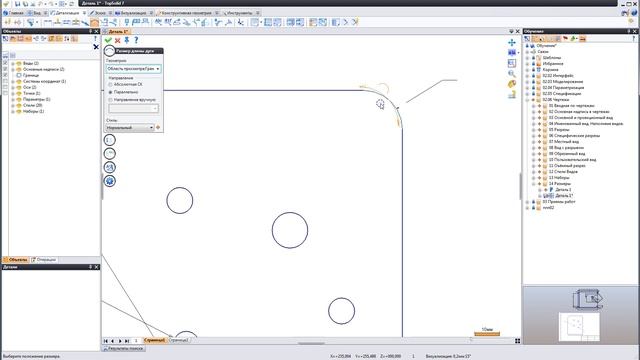Click the orange icon next to Стиль dropdown

point(158,127)
